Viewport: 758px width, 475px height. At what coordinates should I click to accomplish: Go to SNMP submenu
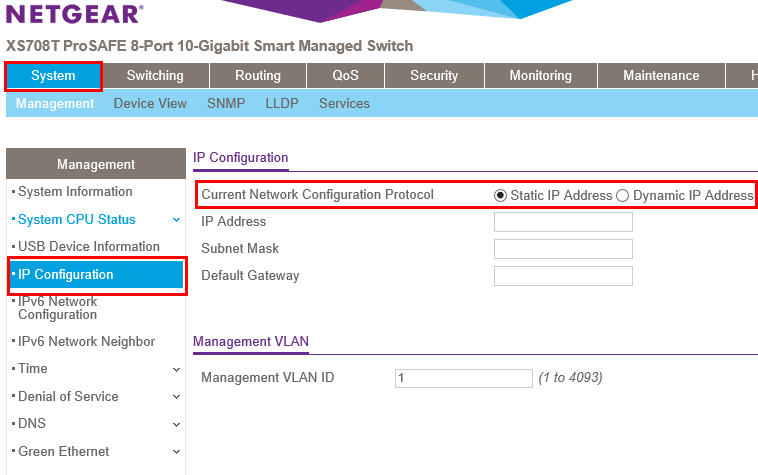click(226, 103)
